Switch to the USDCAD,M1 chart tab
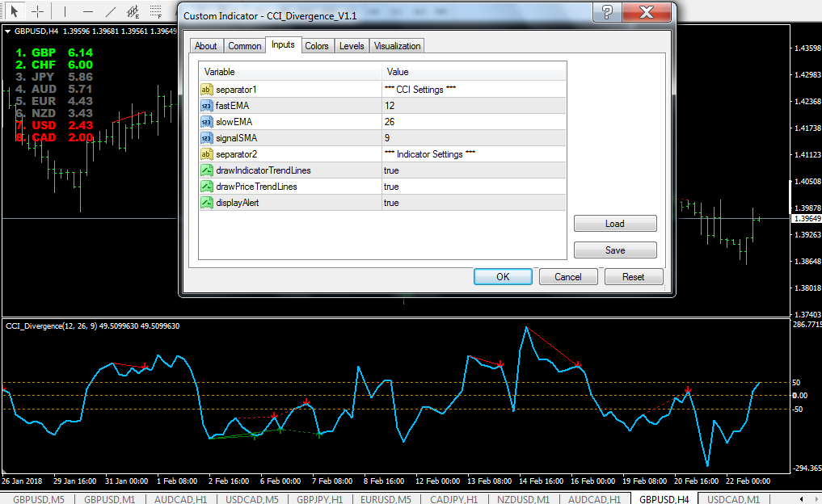This screenshot has height=504, width=822. [x=733, y=499]
